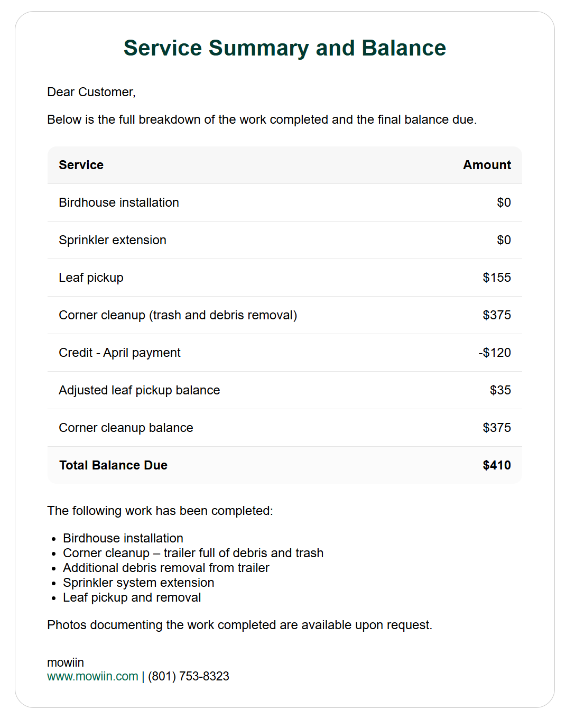Viewport: 575px width, 728px height.
Task: Open the www.mowiin.com link
Action: (x=92, y=676)
